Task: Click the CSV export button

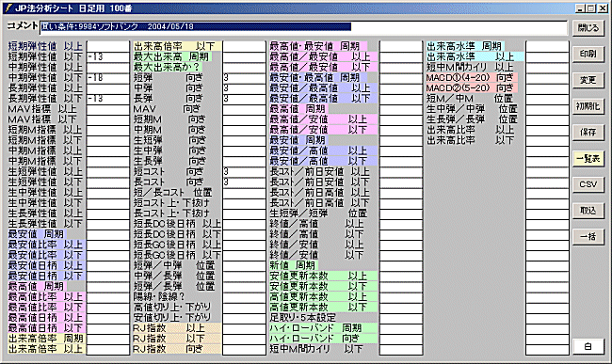Action: click(588, 184)
